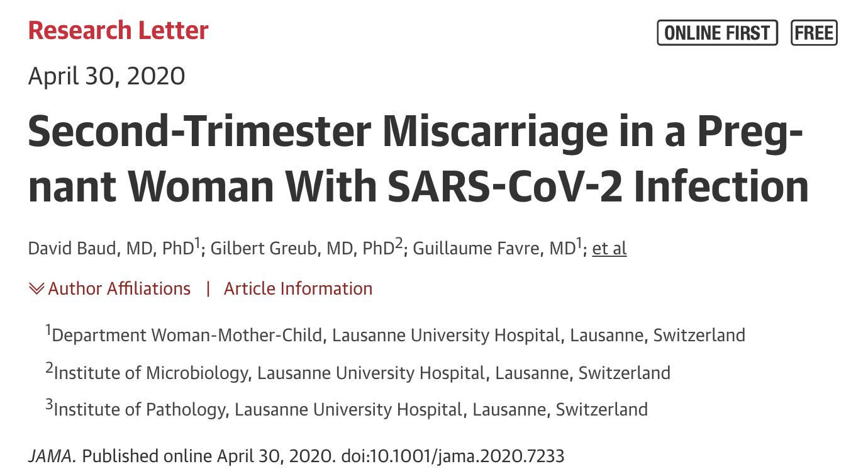Click the FREE access badge
The width and height of the screenshot is (868, 476).
[x=814, y=33]
